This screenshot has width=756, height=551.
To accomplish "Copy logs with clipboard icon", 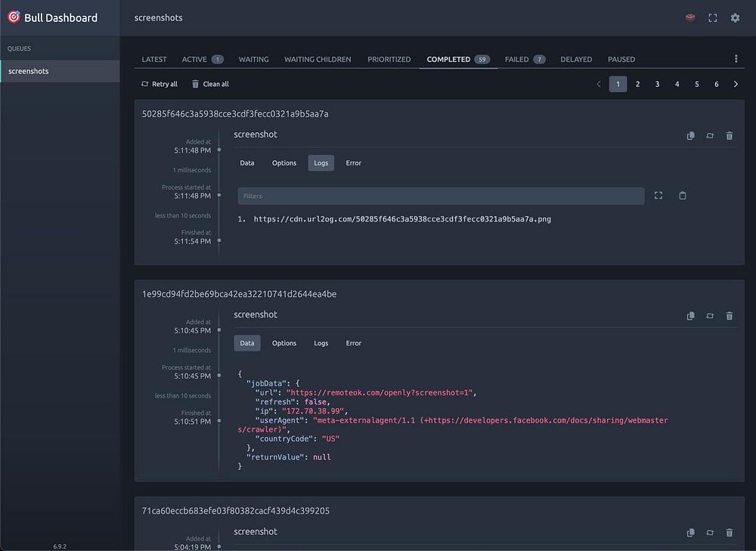I will (683, 196).
